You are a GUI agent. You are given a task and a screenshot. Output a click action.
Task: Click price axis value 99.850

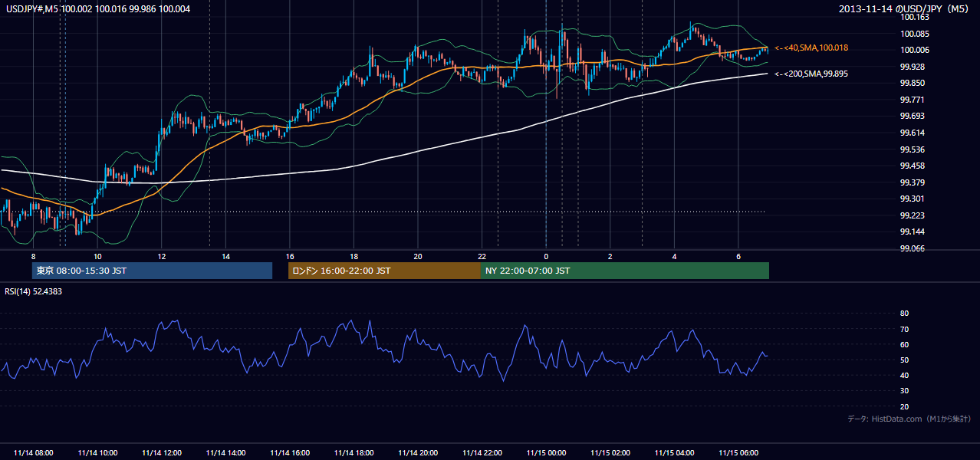(x=913, y=84)
